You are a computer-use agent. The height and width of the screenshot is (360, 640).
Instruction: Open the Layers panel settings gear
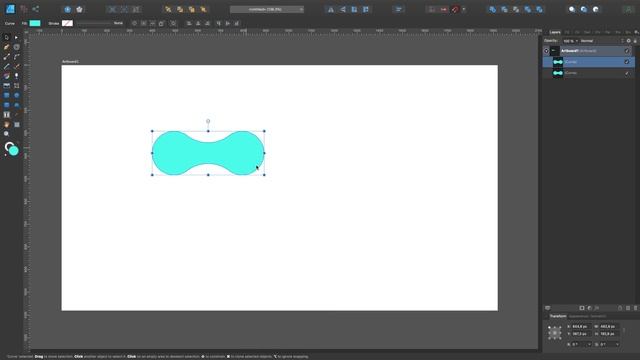pos(629,41)
